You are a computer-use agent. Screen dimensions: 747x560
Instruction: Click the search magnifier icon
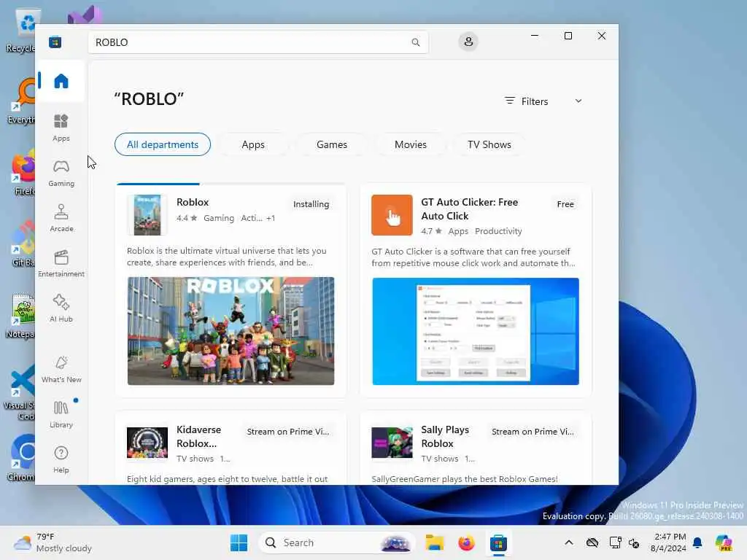point(415,42)
